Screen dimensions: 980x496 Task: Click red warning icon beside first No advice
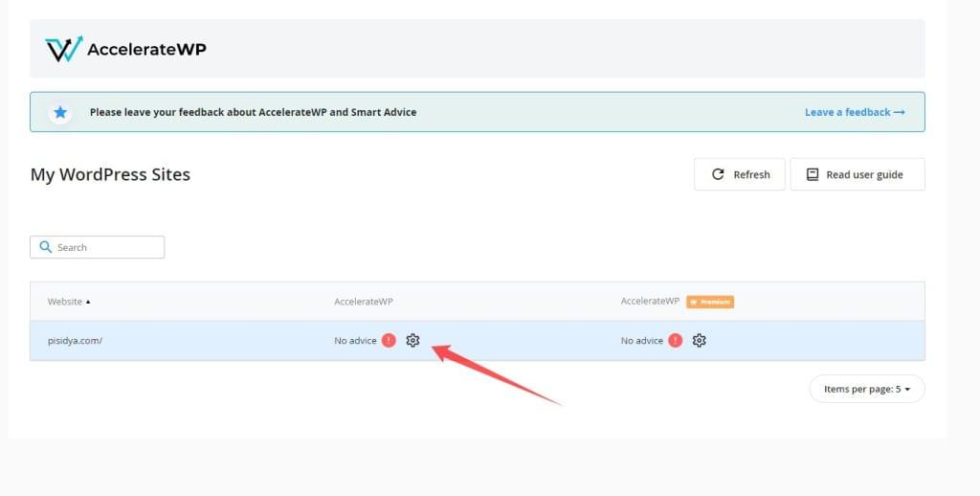click(x=389, y=340)
